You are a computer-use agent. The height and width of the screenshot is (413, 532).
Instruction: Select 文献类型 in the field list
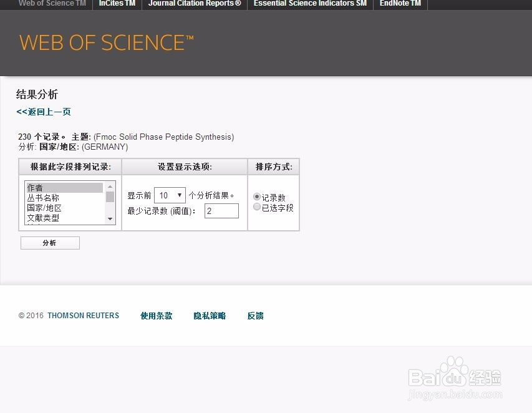(64, 218)
